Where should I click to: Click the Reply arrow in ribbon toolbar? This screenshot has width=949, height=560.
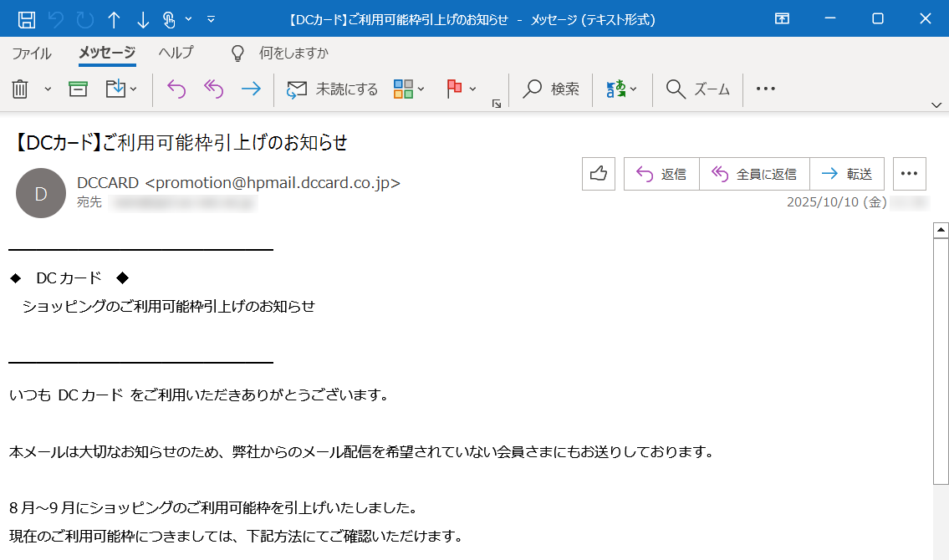[x=176, y=89]
